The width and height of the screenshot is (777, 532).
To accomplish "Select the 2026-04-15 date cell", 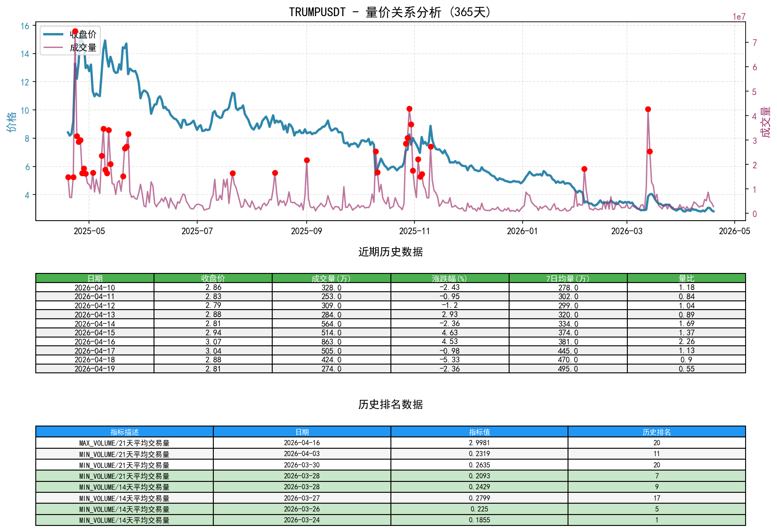I will pyautogui.click(x=95, y=333).
